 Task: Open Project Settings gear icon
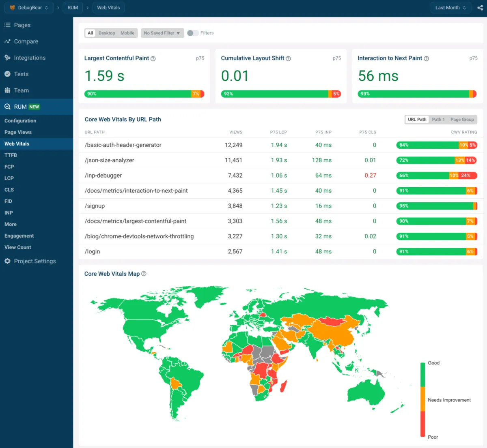[7, 261]
